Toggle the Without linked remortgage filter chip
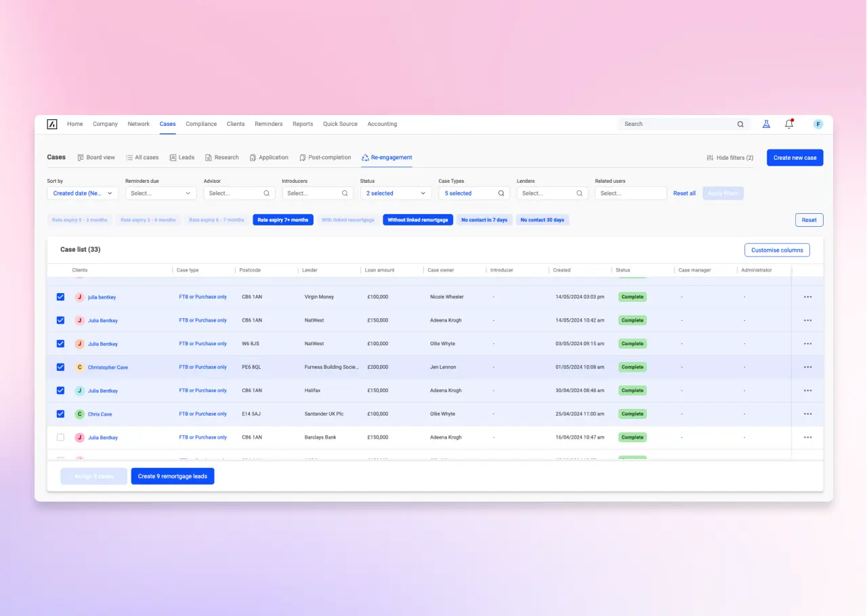Screen dimensions: 867x616 point(417,220)
